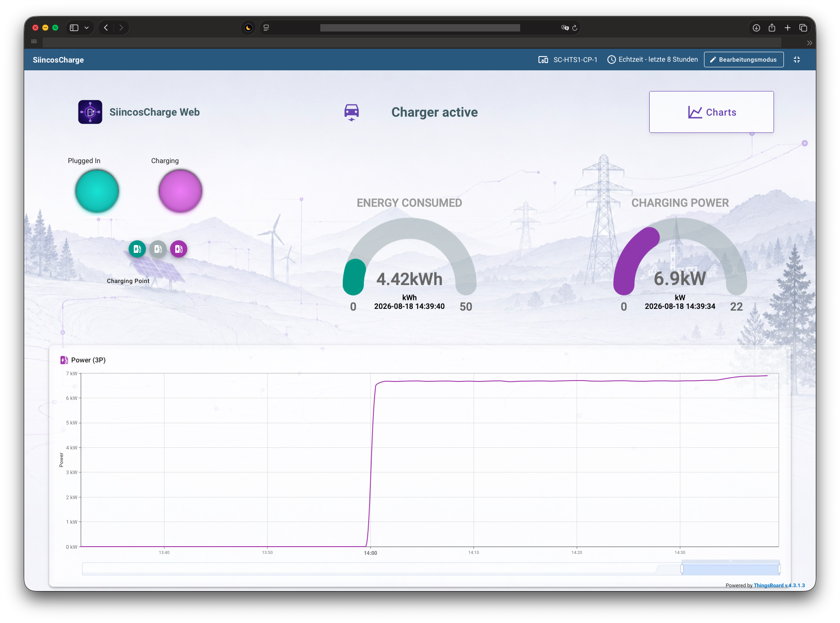Click the Power (3P) chart icon
The height and width of the screenshot is (623, 840).
(64, 360)
